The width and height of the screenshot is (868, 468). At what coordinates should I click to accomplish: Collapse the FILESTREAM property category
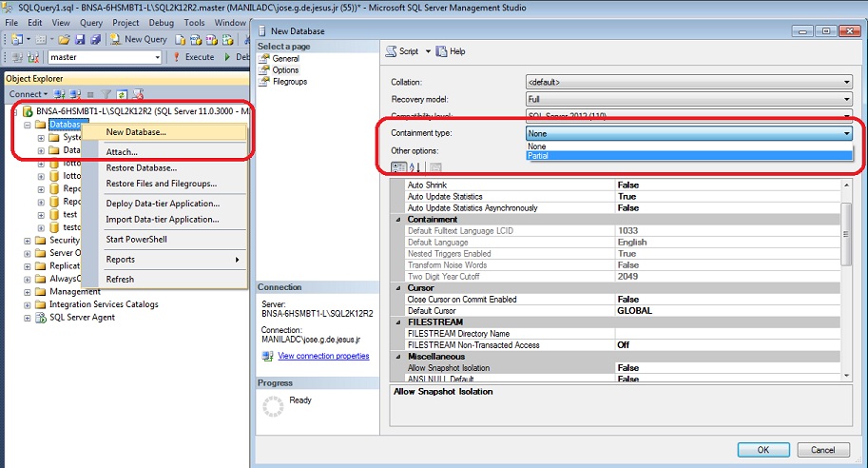click(x=398, y=322)
